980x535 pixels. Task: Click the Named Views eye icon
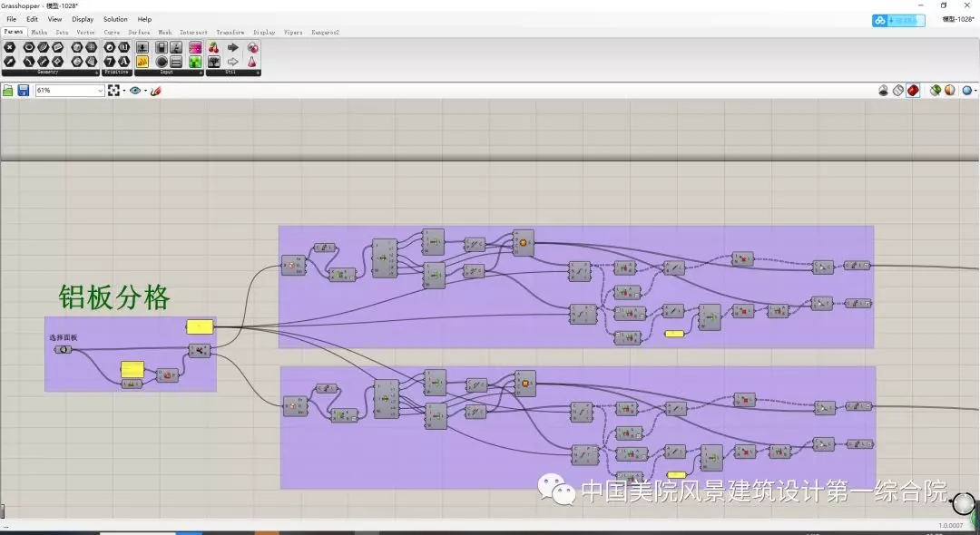(x=135, y=91)
